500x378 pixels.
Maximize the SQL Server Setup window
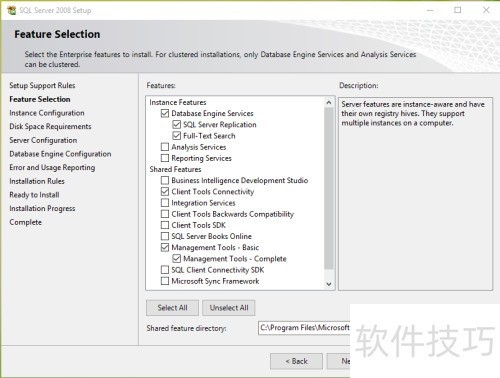pyautogui.click(x=458, y=10)
